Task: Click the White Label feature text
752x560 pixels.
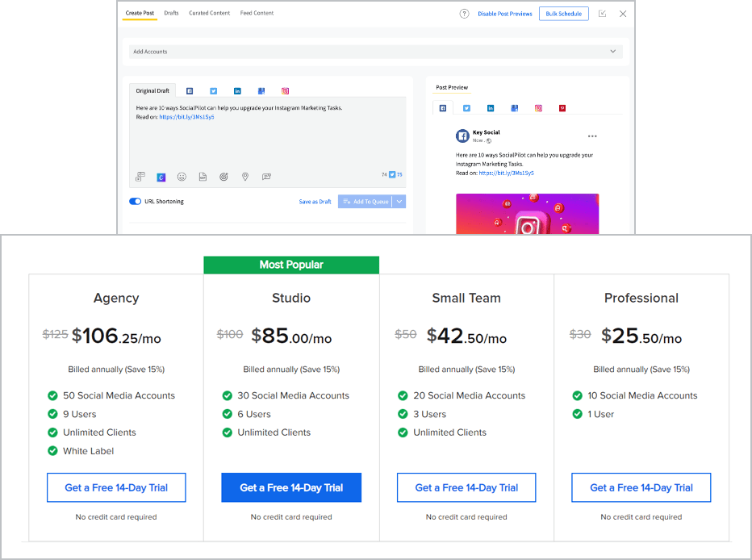Action: 88,451
